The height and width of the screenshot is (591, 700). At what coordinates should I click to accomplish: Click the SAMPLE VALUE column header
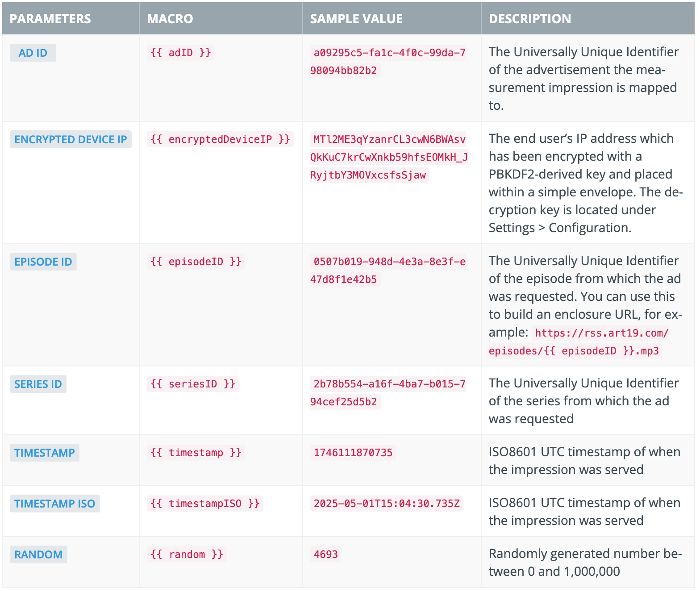[x=356, y=19]
